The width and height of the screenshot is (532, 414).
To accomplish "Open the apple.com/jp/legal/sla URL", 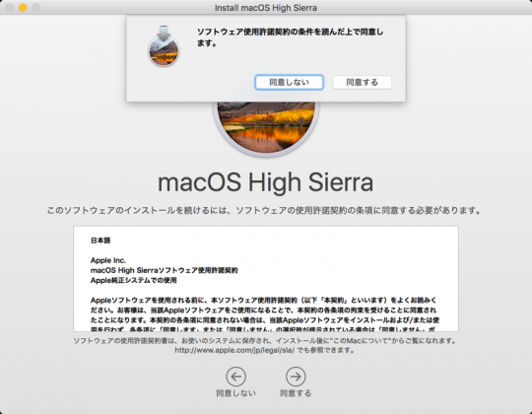I will 234,350.
